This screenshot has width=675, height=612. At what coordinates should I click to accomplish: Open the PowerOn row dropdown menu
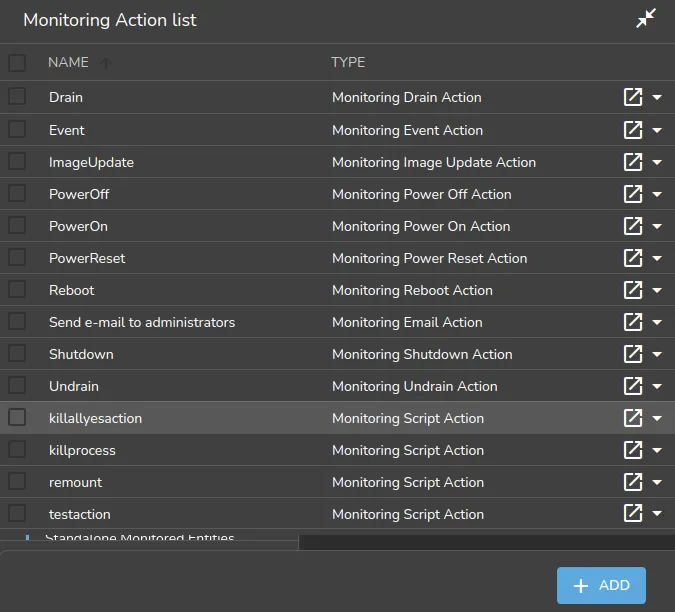click(x=657, y=226)
